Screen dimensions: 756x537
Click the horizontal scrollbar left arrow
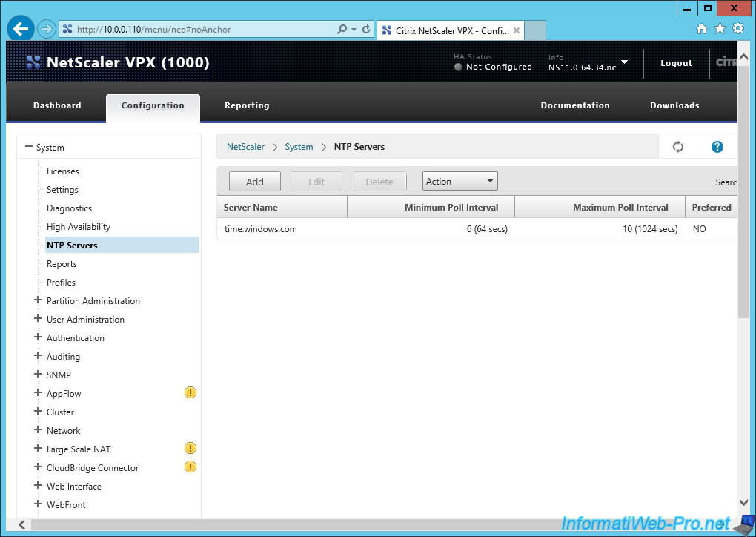[21, 524]
